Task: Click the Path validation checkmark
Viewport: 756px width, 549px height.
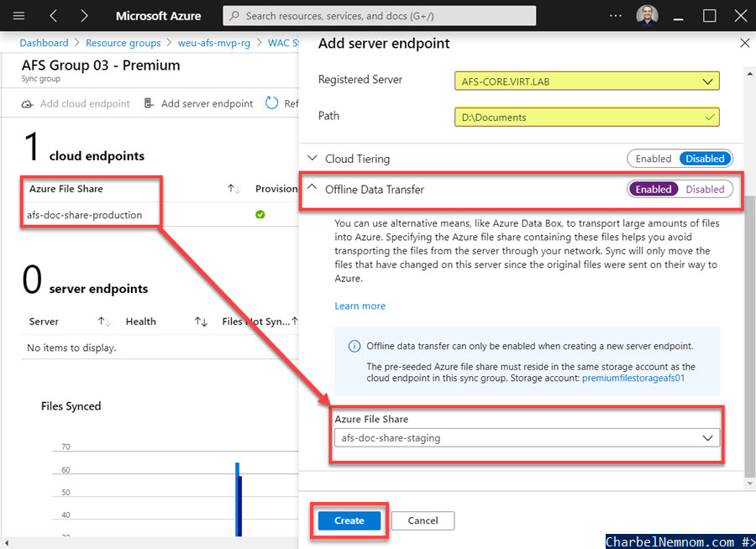Action: coord(710,118)
